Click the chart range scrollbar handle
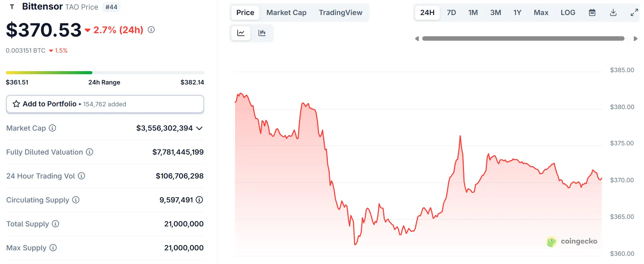644x264 pixels. (x=523, y=39)
